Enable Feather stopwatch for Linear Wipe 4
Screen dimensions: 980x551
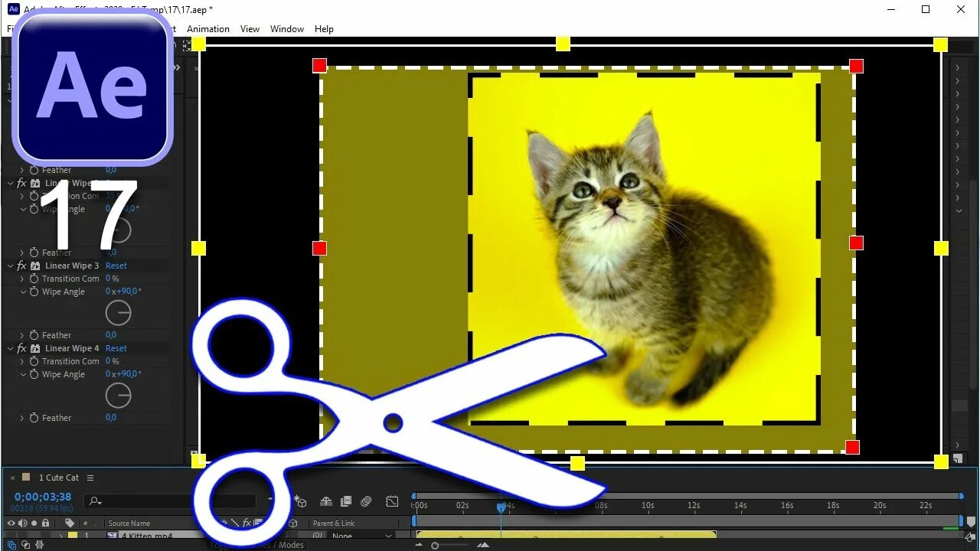click(34, 418)
